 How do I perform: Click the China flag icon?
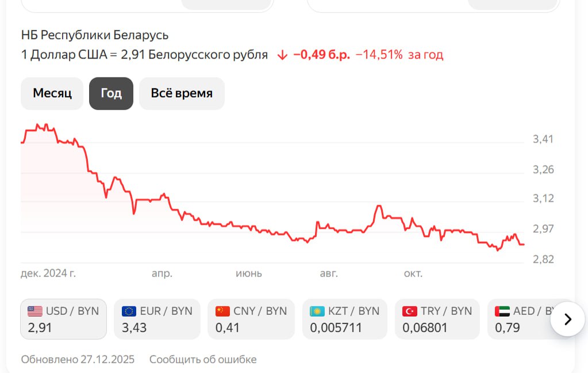click(222, 312)
